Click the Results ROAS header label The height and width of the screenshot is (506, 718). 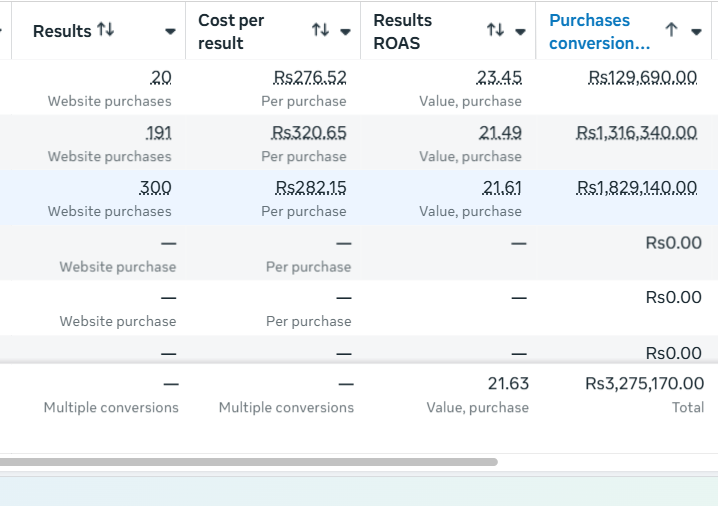pos(403,32)
